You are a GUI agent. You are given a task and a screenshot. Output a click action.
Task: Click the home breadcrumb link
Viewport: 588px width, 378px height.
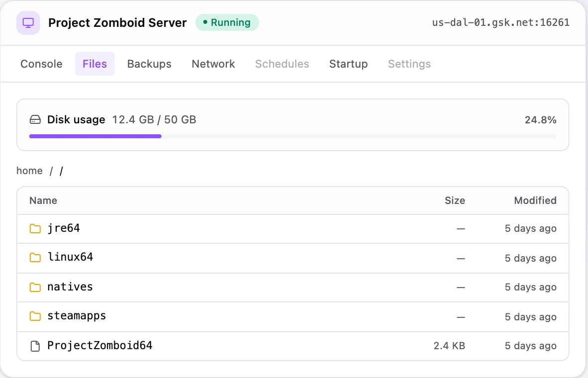tap(30, 171)
